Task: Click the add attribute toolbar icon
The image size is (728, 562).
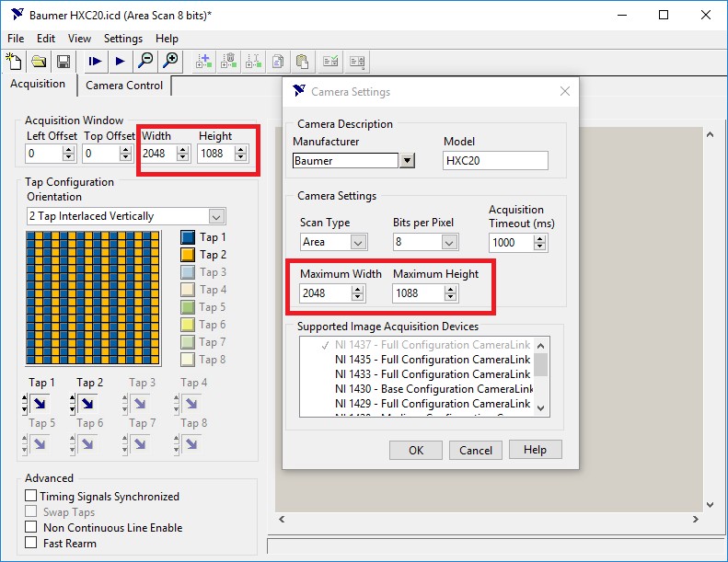Action: (203, 62)
